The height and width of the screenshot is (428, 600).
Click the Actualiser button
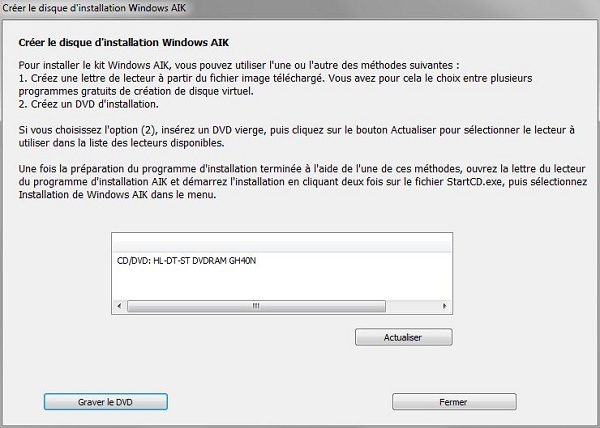pos(404,337)
